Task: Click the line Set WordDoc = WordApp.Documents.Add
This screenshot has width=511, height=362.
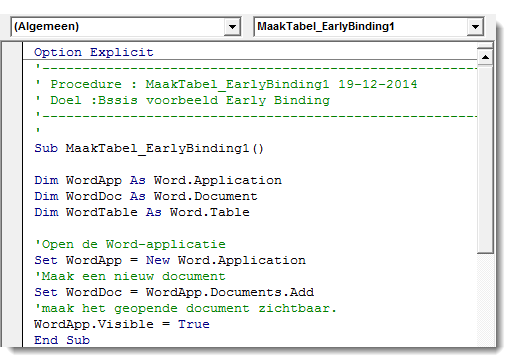Action: tap(174, 292)
